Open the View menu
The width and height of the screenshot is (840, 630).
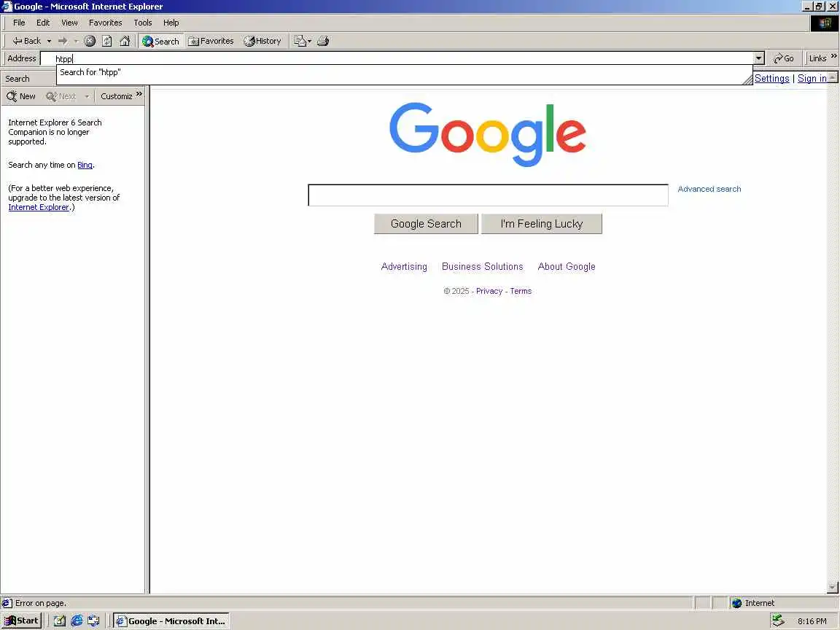pos(69,23)
